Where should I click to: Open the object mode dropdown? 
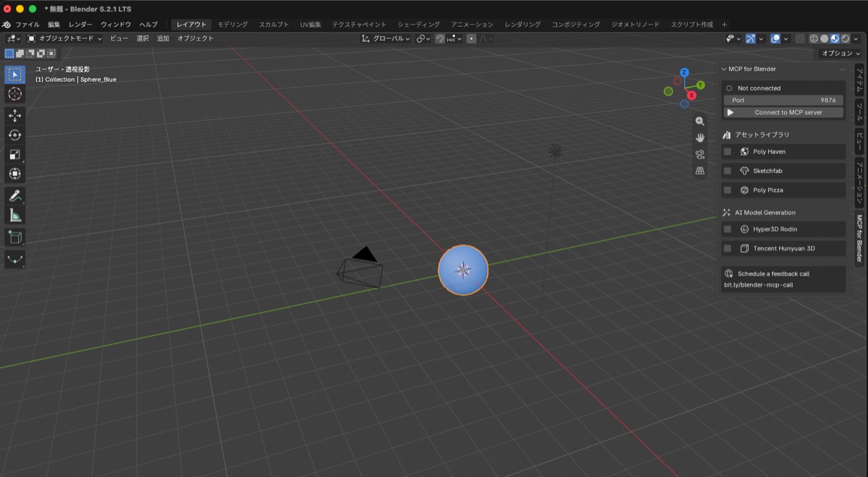pyautogui.click(x=65, y=38)
